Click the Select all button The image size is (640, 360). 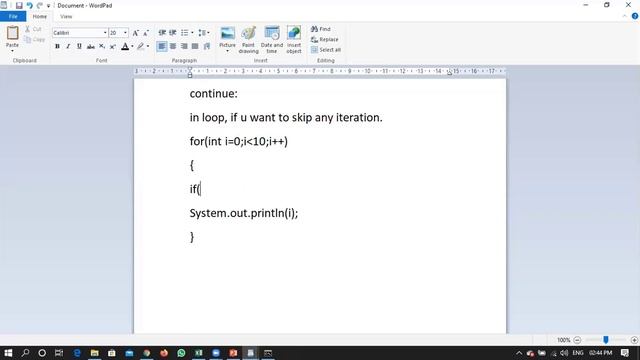(326, 50)
